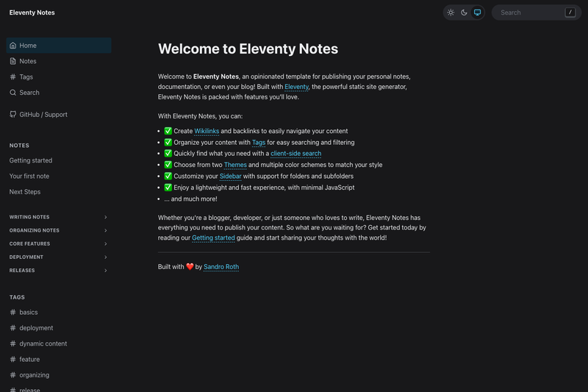The width and height of the screenshot is (588, 392).
Task: Open the Getting started note in the sidebar
Action: coord(31,160)
